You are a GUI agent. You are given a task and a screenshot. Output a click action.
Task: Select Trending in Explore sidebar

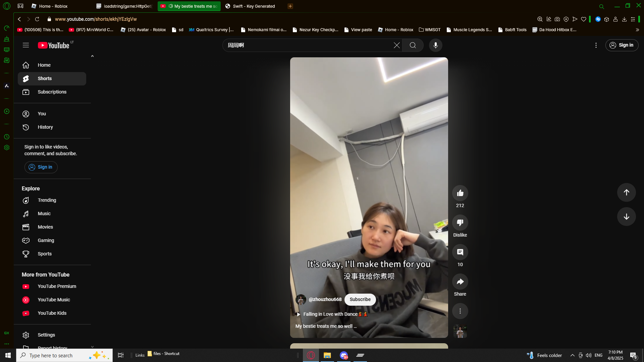[x=47, y=200]
